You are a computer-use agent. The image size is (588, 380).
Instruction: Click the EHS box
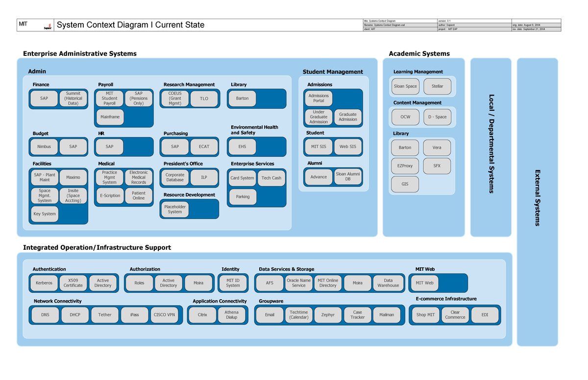[242, 146]
